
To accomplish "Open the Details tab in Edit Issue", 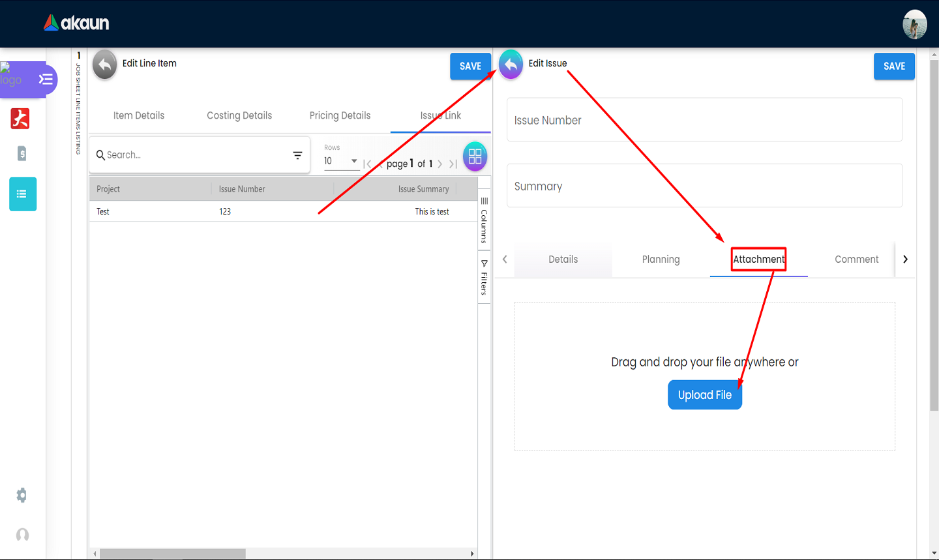I will click(x=563, y=259).
